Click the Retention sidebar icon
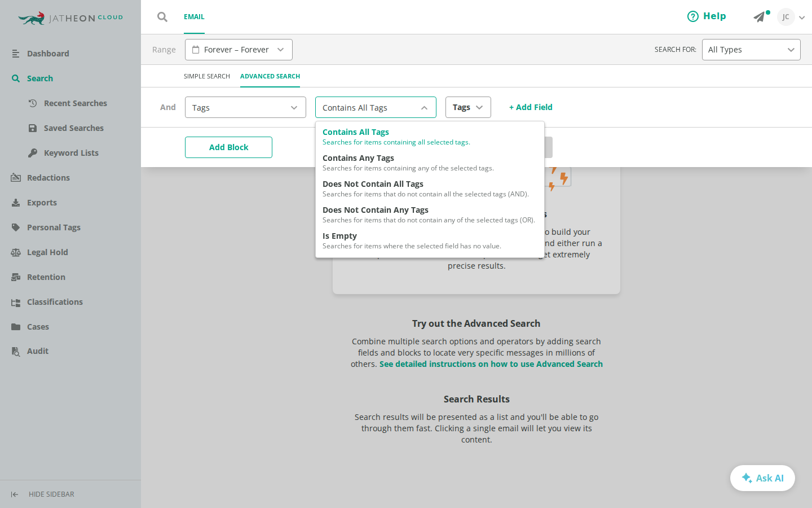The width and height of the screenshot is (812, 508). pos(16,277)
